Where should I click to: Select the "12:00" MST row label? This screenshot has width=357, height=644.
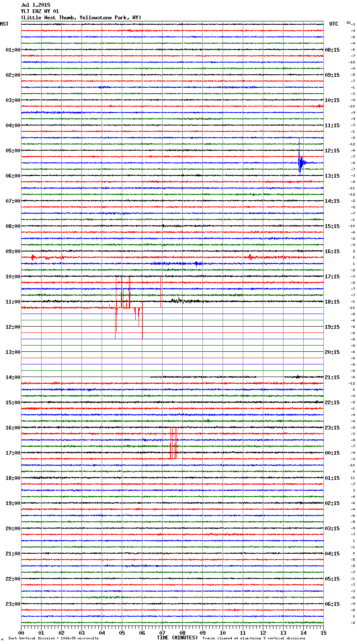point(13,327)
